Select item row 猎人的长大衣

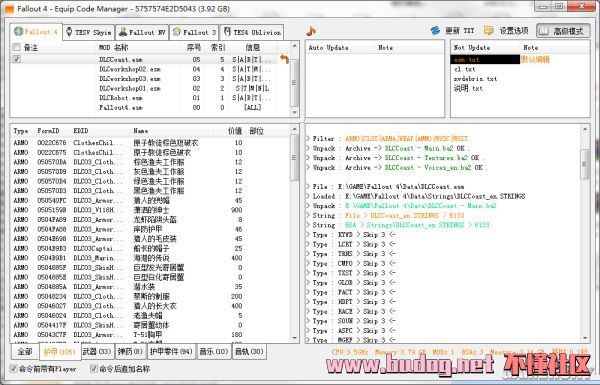(x=150, y=306)
